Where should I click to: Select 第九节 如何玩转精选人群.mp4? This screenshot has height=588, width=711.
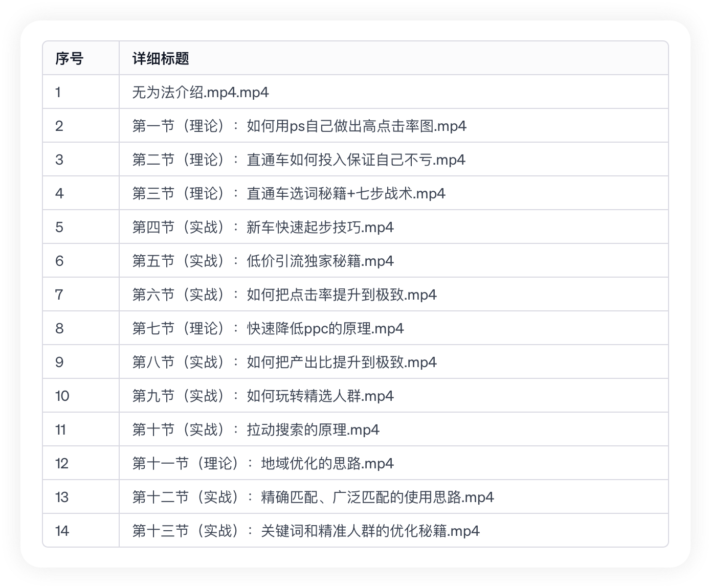pyautogui.click(x=263, y=396)
